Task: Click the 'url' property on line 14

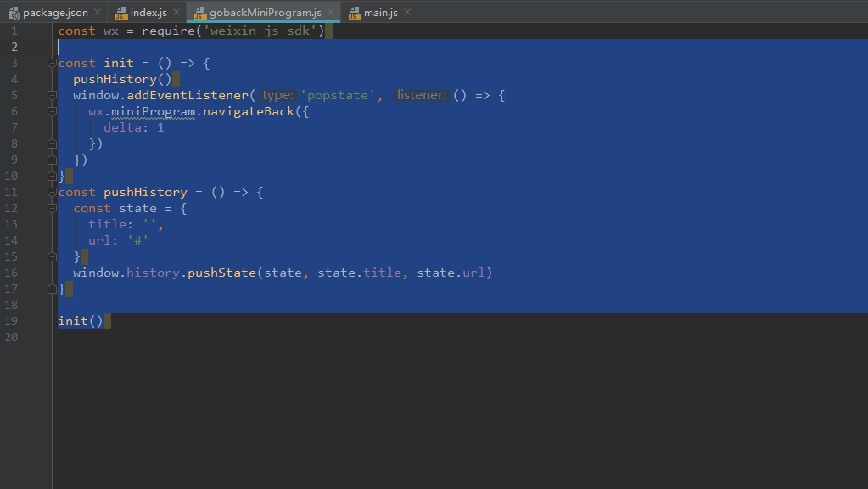Action: pos(99,241)
